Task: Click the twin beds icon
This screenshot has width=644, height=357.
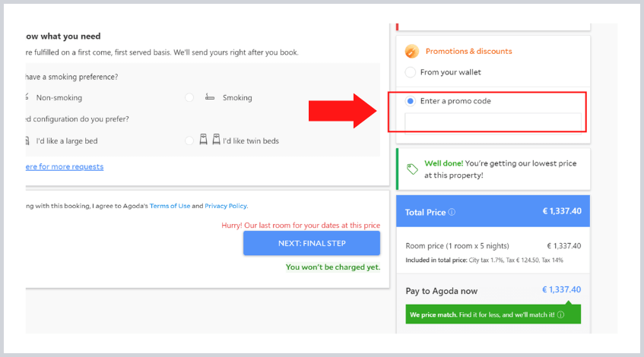Action: (x=209, y=140)
